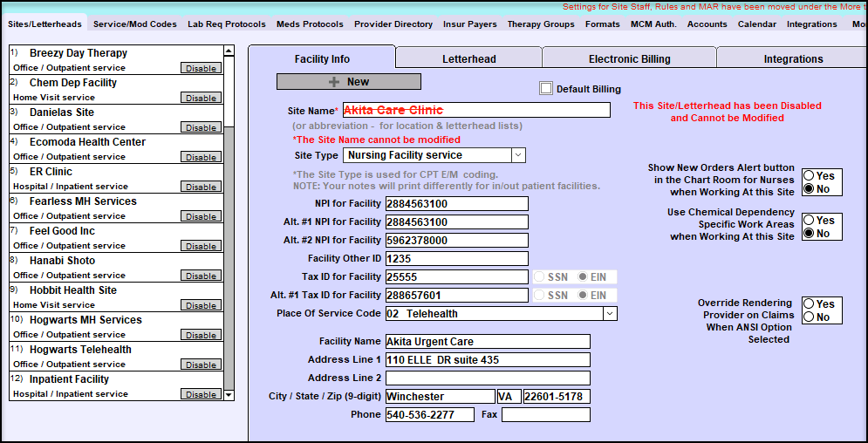Disable the ER Clinic site
This screenshot has width=868, height=443.
(x=201, y=187)
